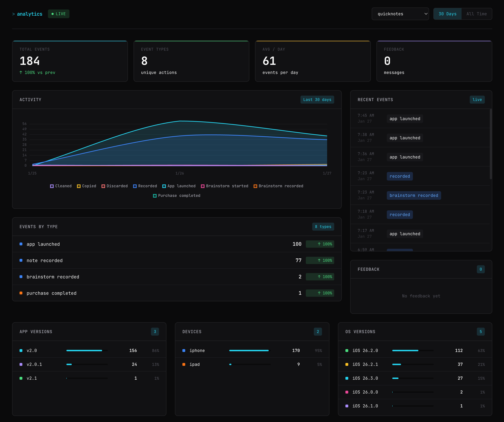504x422 pixels.
Task: Open the quicknotes app dropdown
Action: (x=400, y=14)
